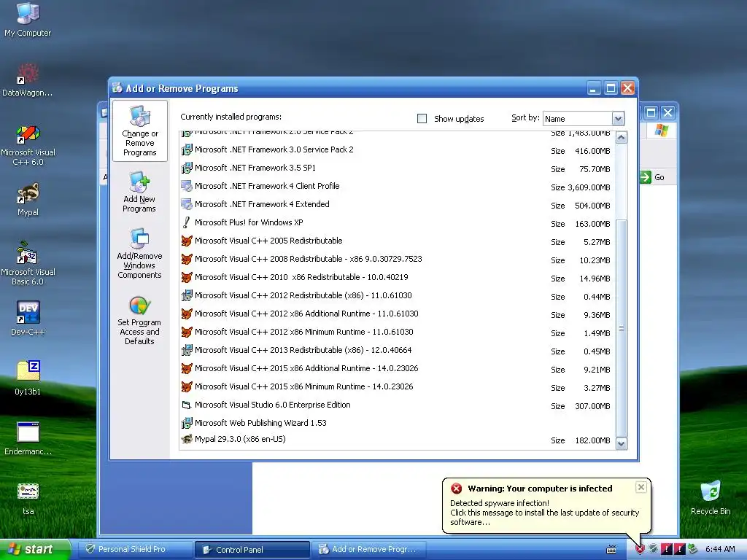Open the Recycle Bin icon
747x560 pixels.
(x=711, y=498)
